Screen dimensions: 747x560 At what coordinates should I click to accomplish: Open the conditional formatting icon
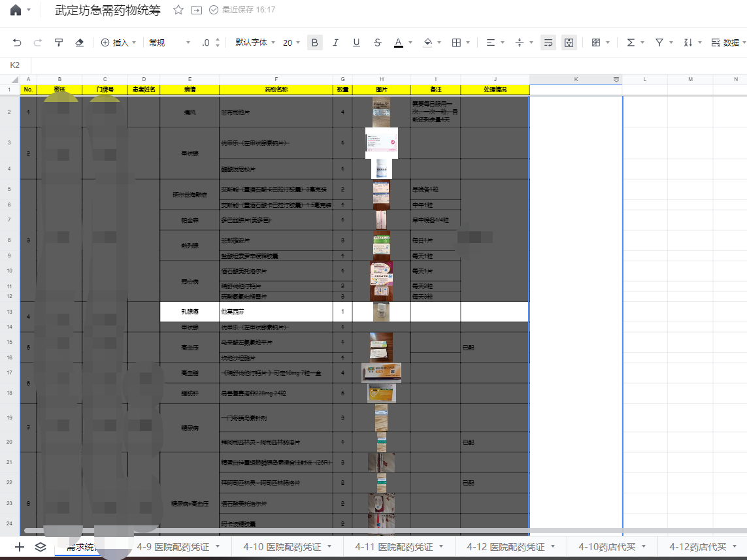596,43
